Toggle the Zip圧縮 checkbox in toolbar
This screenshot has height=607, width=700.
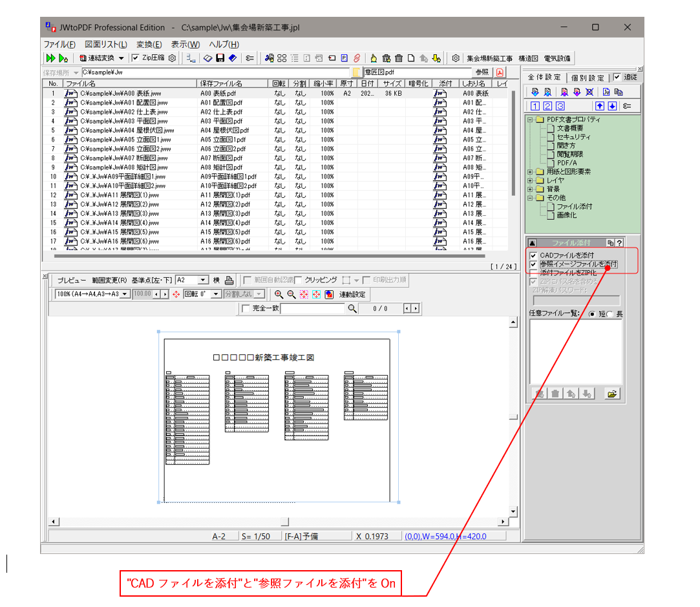point(135,58)
